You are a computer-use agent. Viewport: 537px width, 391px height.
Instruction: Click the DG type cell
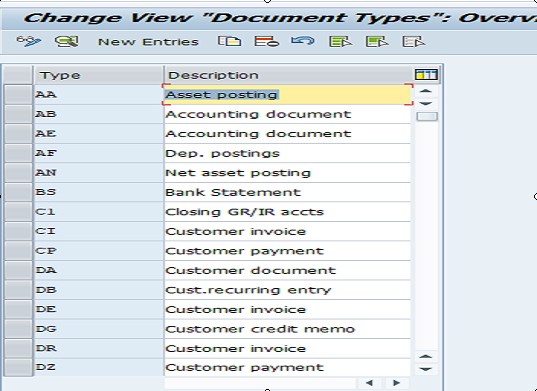(x=99, y=329)
